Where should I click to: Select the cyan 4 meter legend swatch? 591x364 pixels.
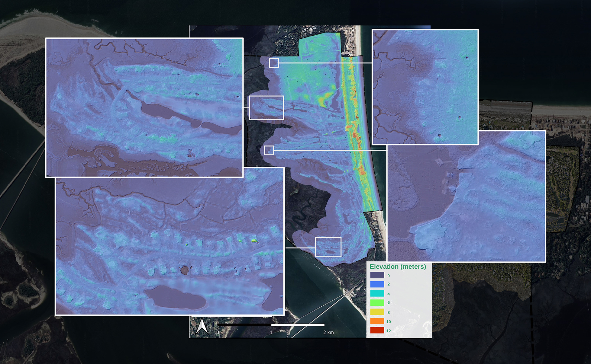(x=377, y=294)
